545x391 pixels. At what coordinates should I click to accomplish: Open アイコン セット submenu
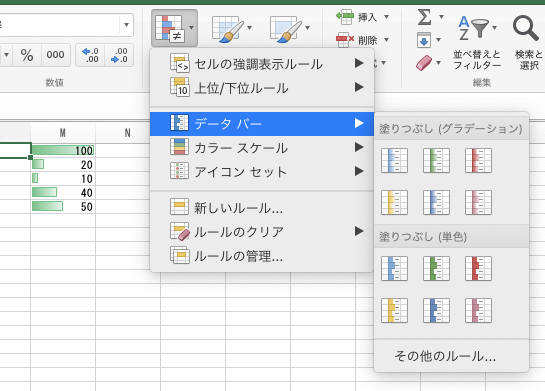coord(262,171)
